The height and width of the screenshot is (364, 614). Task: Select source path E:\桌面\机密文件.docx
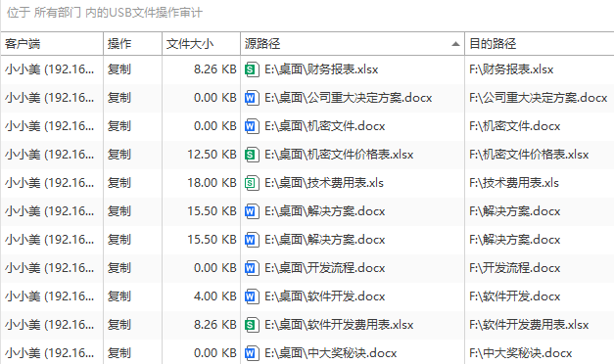325,126
